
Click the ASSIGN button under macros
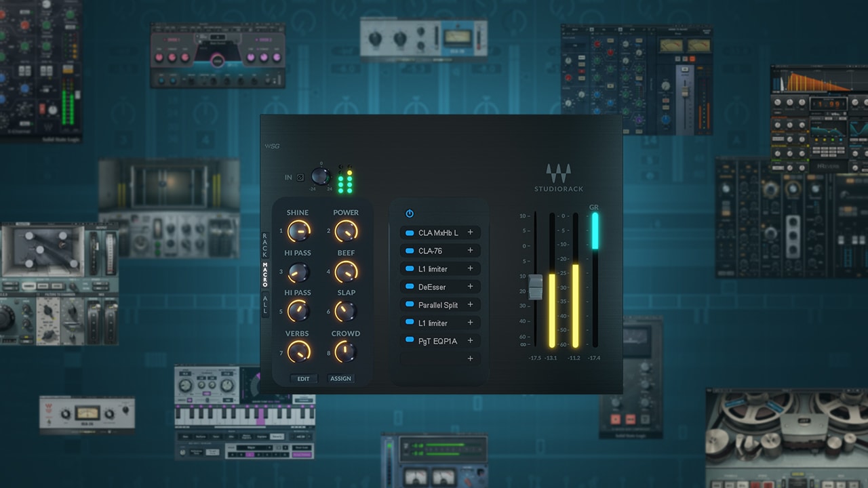(x=340, y=378)
